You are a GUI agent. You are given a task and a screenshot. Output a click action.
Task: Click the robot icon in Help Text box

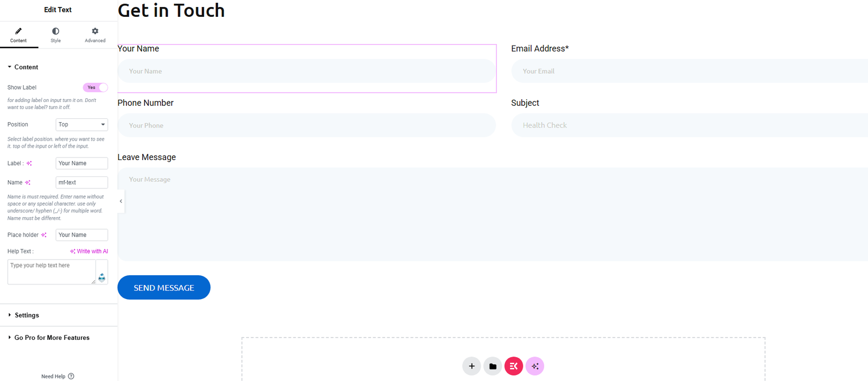[x=101, y=277]
